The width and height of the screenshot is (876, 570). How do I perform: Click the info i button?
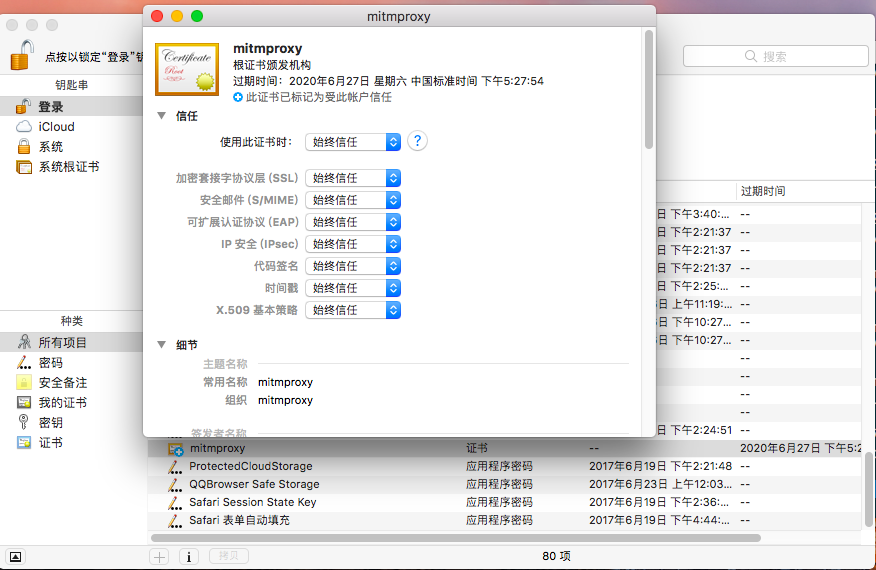point(189,557)
